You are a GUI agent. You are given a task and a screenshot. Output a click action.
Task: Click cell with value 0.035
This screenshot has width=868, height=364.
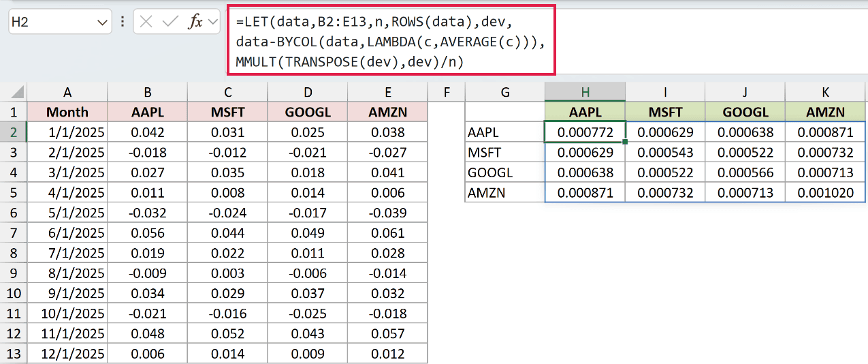tap(227, 172)
